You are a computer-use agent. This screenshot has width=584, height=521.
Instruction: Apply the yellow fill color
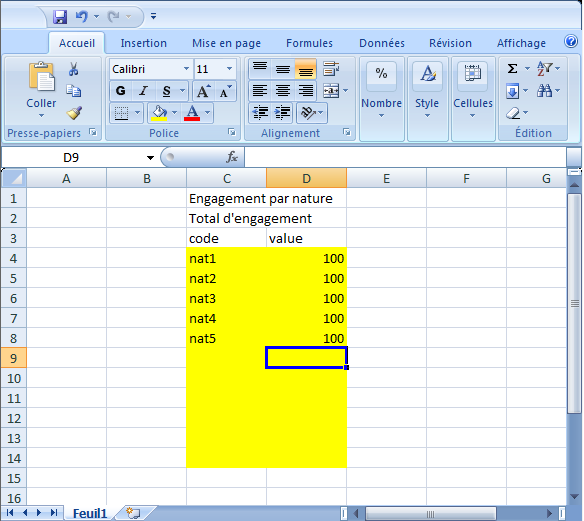159,113
